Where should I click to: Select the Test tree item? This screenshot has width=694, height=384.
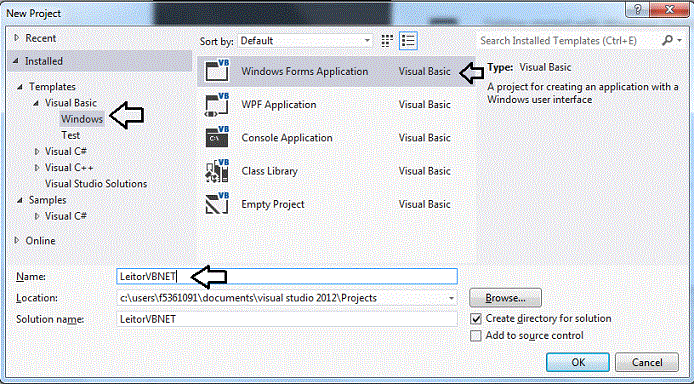point(71,135)
